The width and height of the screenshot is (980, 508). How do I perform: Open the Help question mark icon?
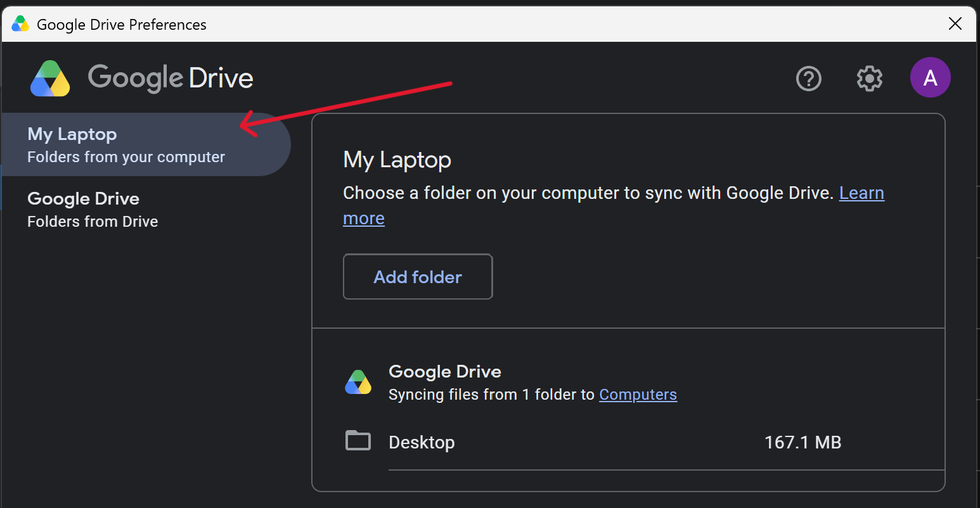tap(809, 79)
